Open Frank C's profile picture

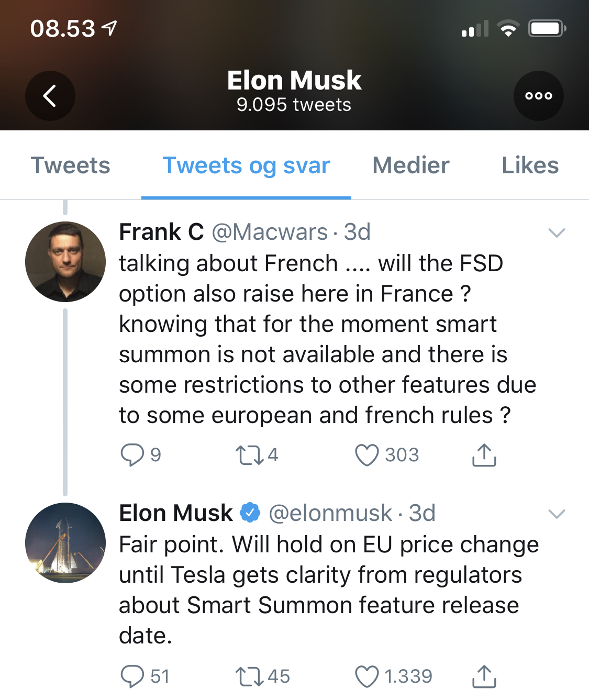click(x=65, y=262)
